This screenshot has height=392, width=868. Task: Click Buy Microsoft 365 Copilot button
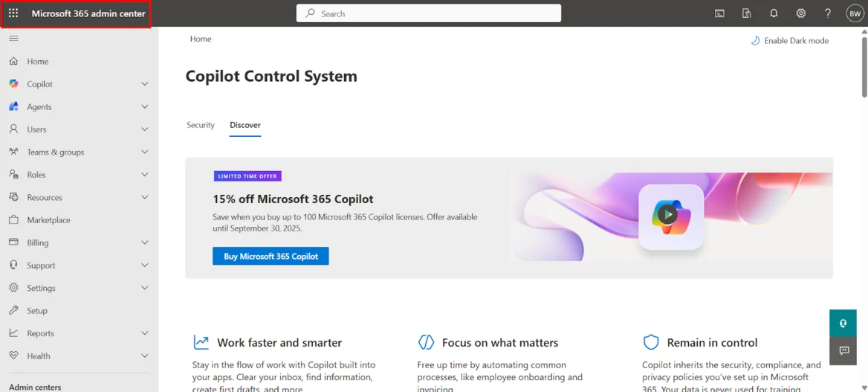(x=271, y=256)
